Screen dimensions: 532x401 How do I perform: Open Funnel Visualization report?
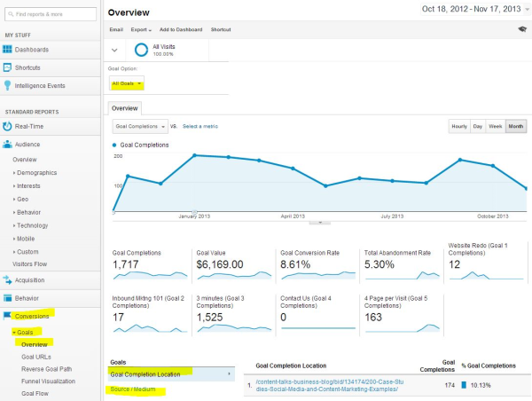(x=48, y=381)
